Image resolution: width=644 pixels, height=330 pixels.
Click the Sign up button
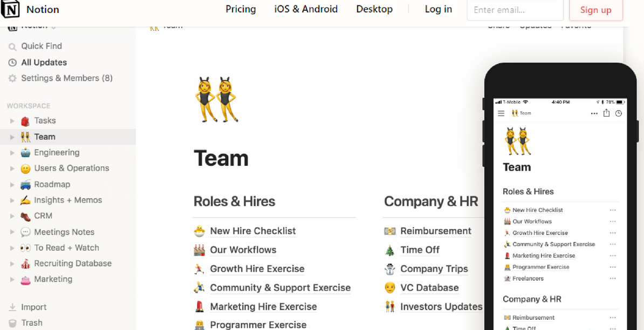tap(596, 10)
